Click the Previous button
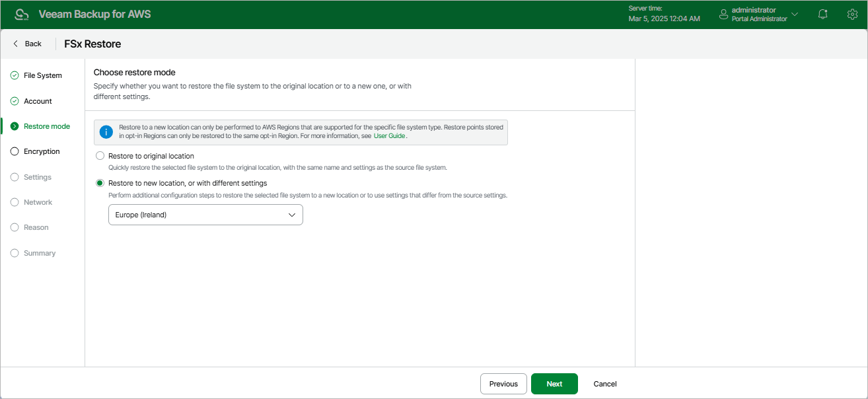 click(503, 384)
